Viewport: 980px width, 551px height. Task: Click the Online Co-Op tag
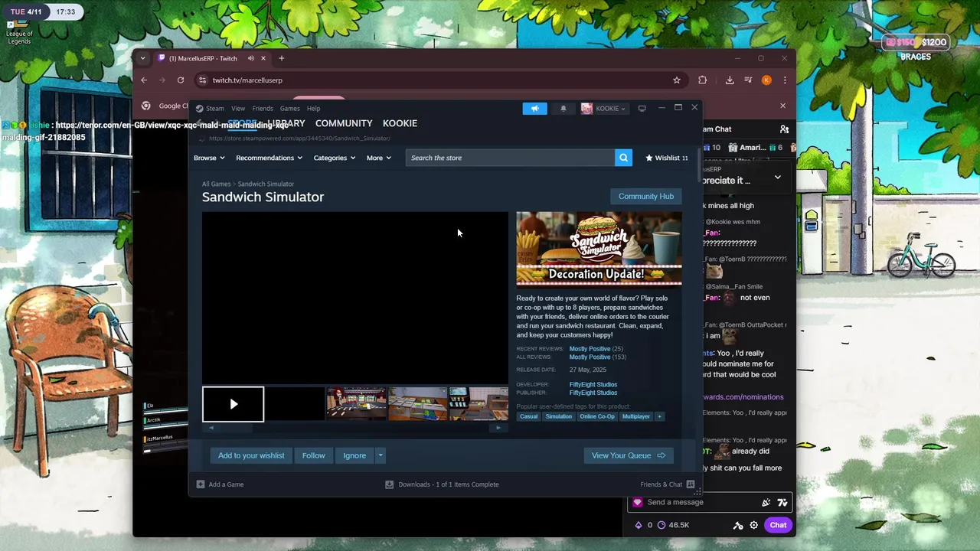(x=597, y=416)
